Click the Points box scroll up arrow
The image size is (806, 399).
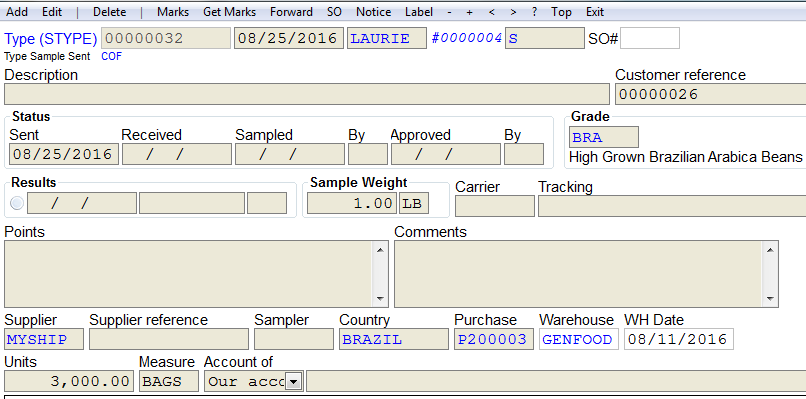[x=380, y=250]
